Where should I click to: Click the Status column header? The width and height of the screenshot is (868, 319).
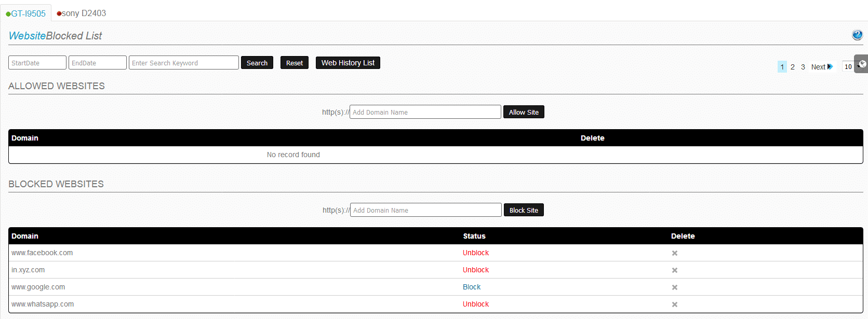click(x=474, y=236)
